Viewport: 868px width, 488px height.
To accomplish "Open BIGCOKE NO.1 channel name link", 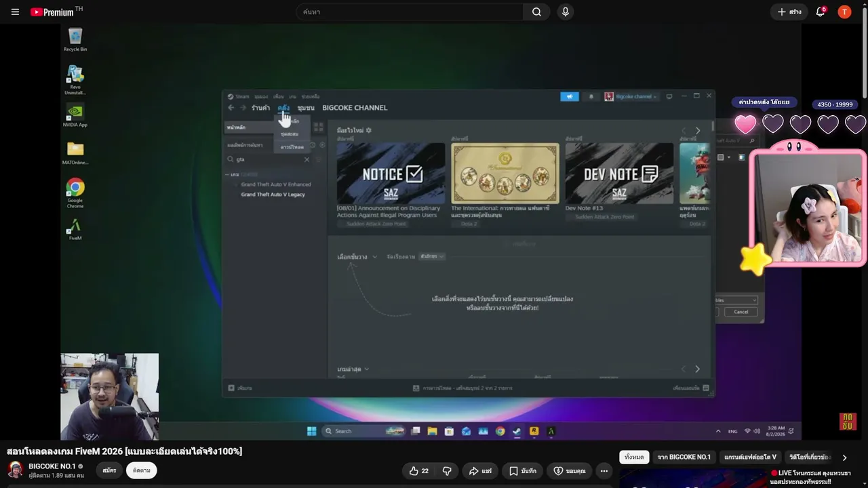I will (x=52, y=466).
